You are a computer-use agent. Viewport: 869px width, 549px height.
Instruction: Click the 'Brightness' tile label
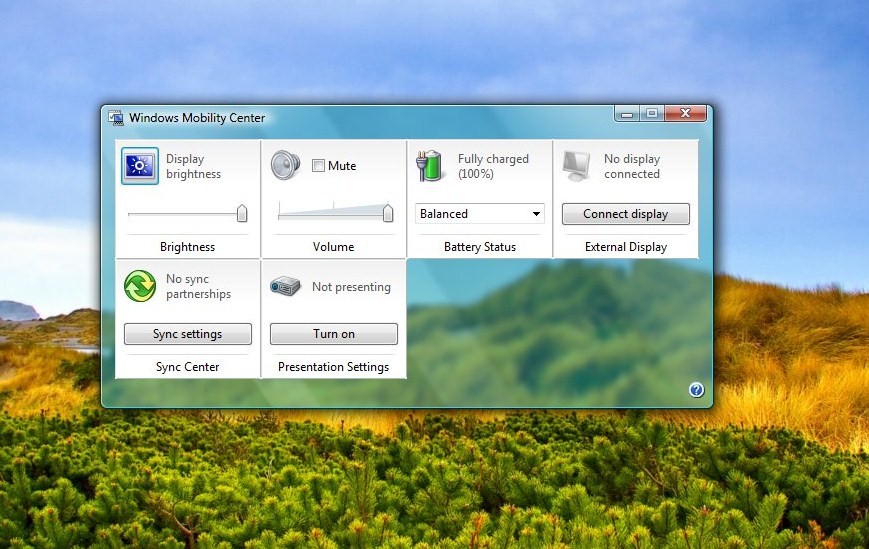point(187,247)
